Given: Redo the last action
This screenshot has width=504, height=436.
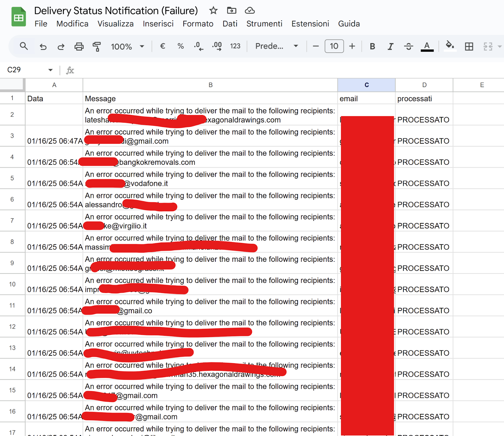Looking at the screenshot, I should pyautogui.click(x=61, y=47).
